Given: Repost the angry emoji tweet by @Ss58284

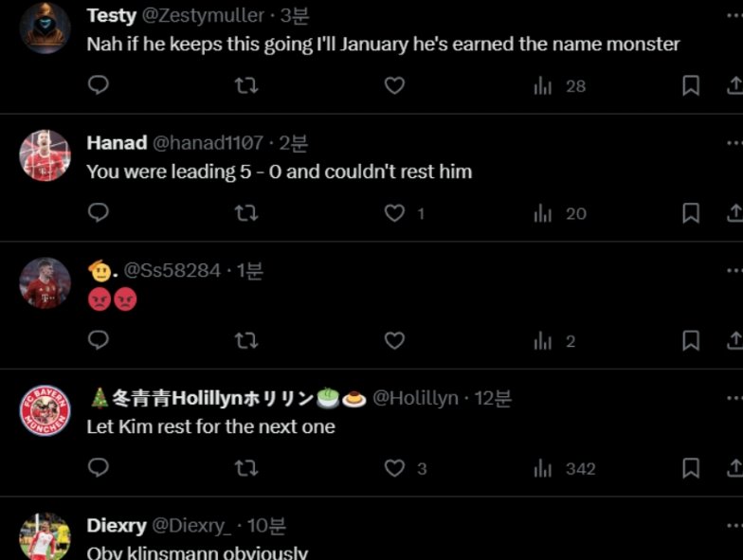Looking at the screenshot, I should (246, 341).
